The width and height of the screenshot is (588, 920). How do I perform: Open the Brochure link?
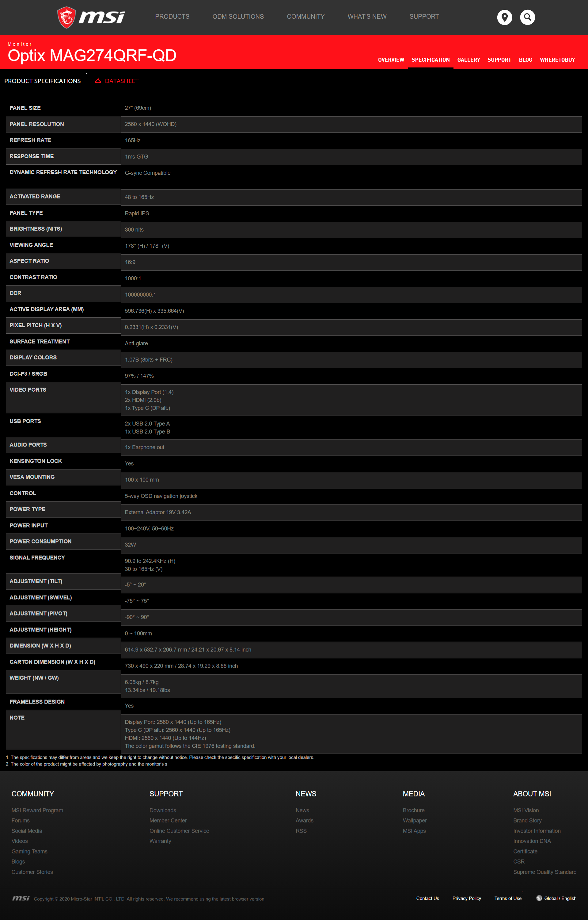[414, 810]
